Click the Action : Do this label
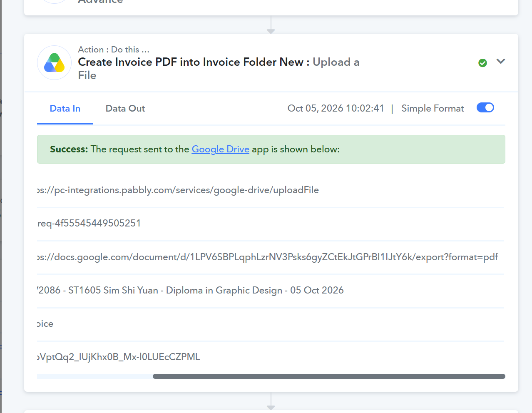Screen dimensions: 532x413 pyautogui.click(x=114, y=50)
